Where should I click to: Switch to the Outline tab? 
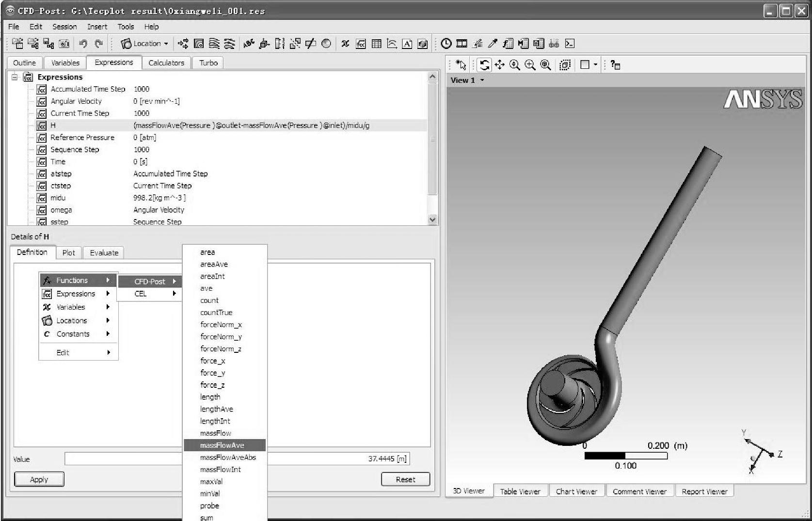click(25, 63)
